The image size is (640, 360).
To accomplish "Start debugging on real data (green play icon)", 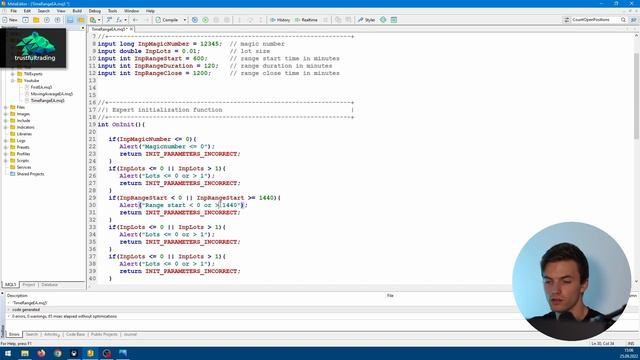I will (x=205, y=20).
